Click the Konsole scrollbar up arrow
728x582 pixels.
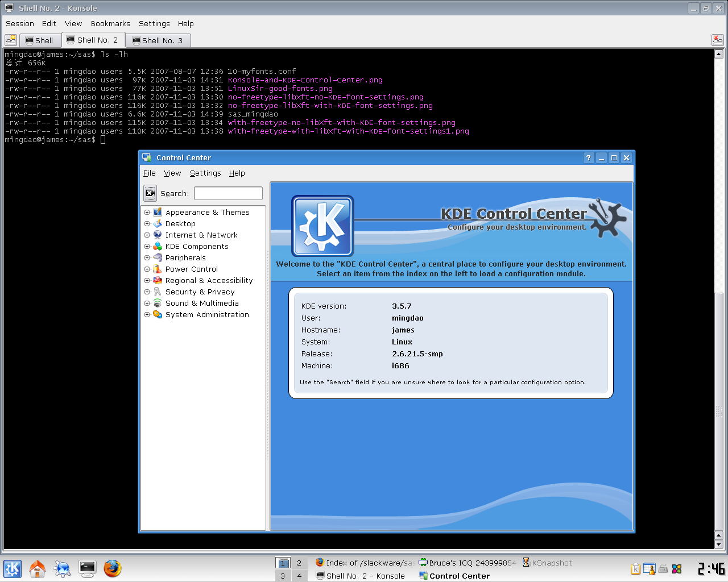tap(719, 54)
